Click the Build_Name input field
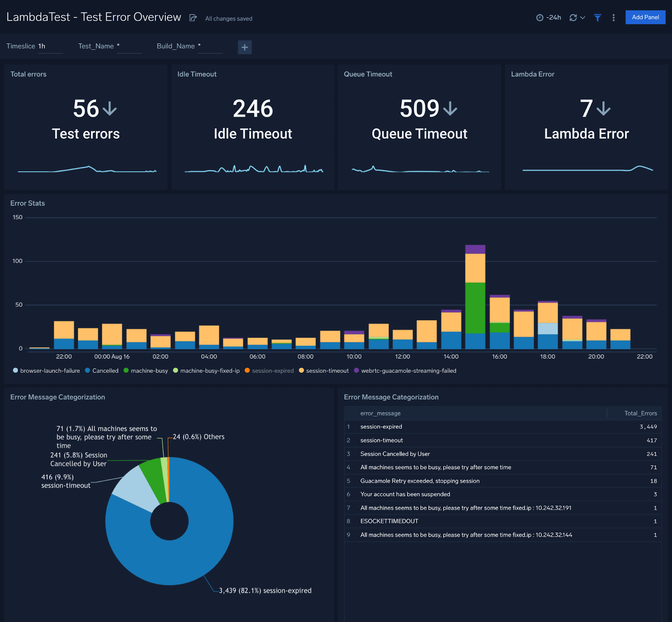Screen dimensions: 672x622 (x=210, y=46)
